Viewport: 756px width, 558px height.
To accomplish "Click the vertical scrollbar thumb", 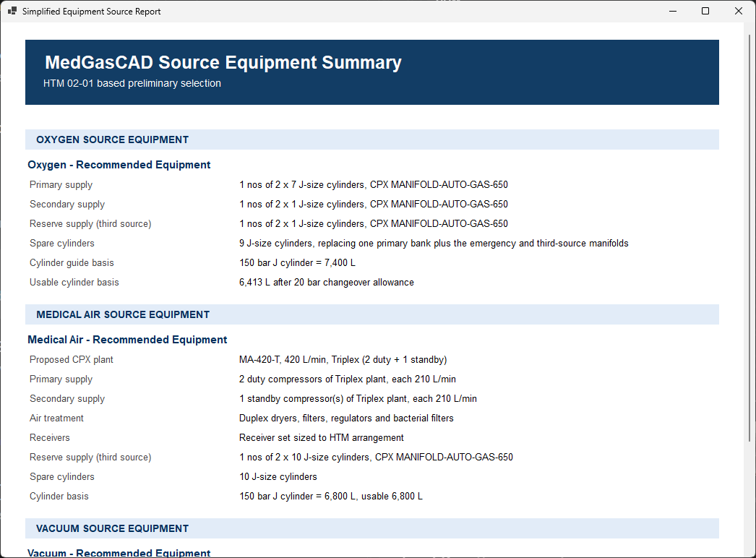I will [x=749, y=237].
